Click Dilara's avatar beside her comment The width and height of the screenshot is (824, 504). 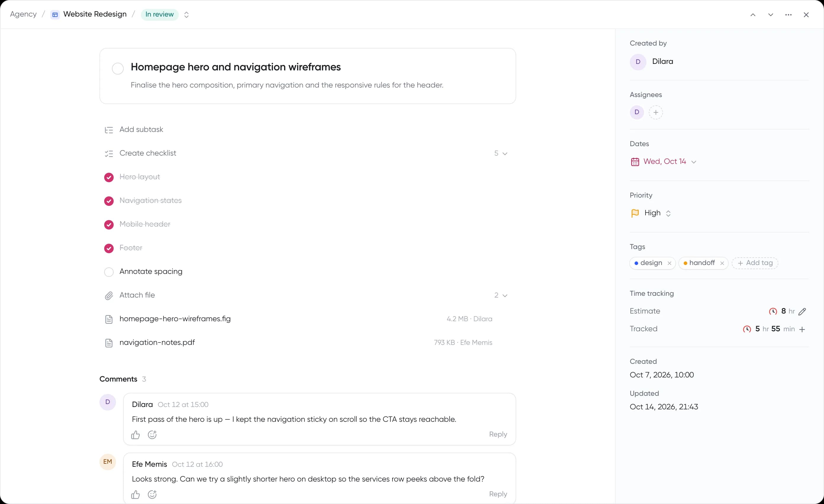[107, 402]
